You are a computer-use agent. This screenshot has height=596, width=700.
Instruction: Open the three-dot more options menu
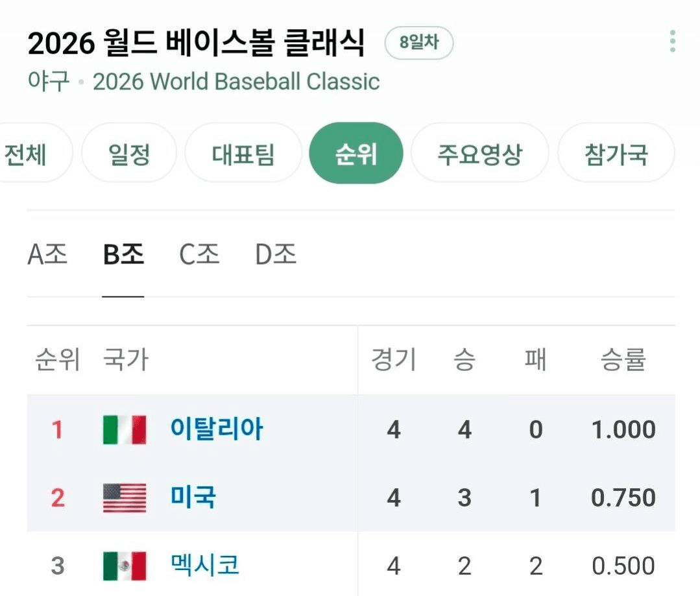pos(673,42)
